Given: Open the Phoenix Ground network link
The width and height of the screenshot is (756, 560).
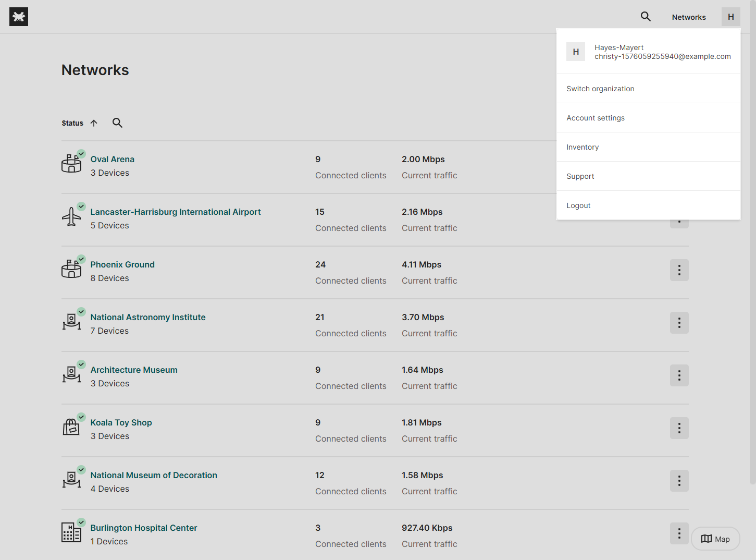Looking at the screenshot, I should click(122, 264).
